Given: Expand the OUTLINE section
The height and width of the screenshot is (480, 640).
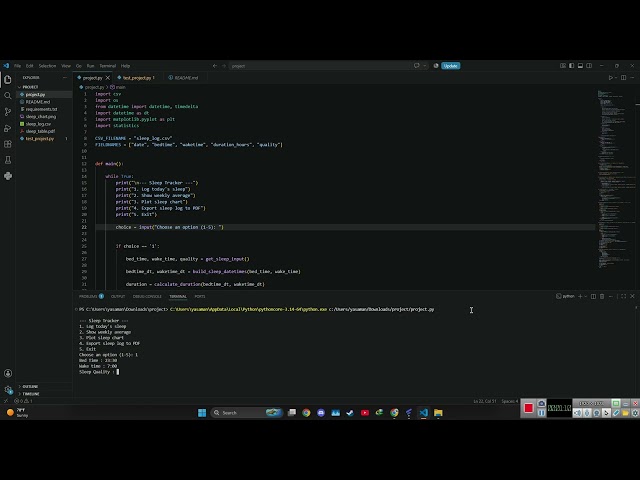Looking at the screenshot, I should tap(28, 387).
